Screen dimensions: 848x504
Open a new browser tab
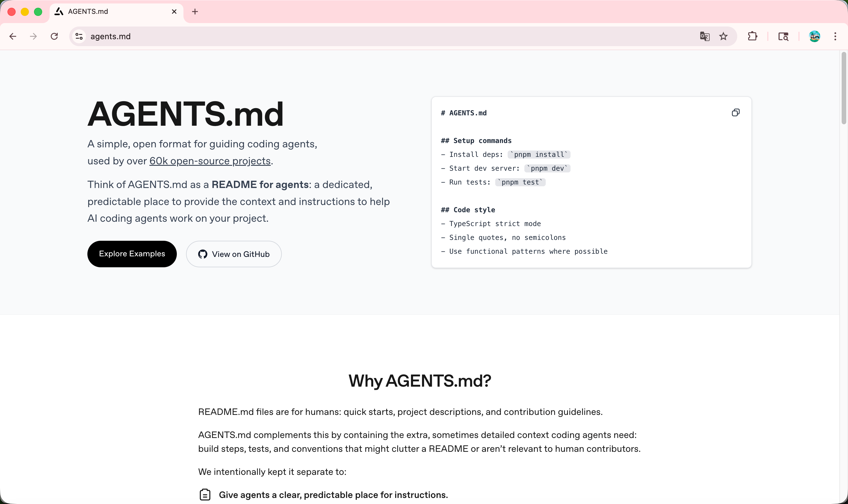[x=195, y=12]
